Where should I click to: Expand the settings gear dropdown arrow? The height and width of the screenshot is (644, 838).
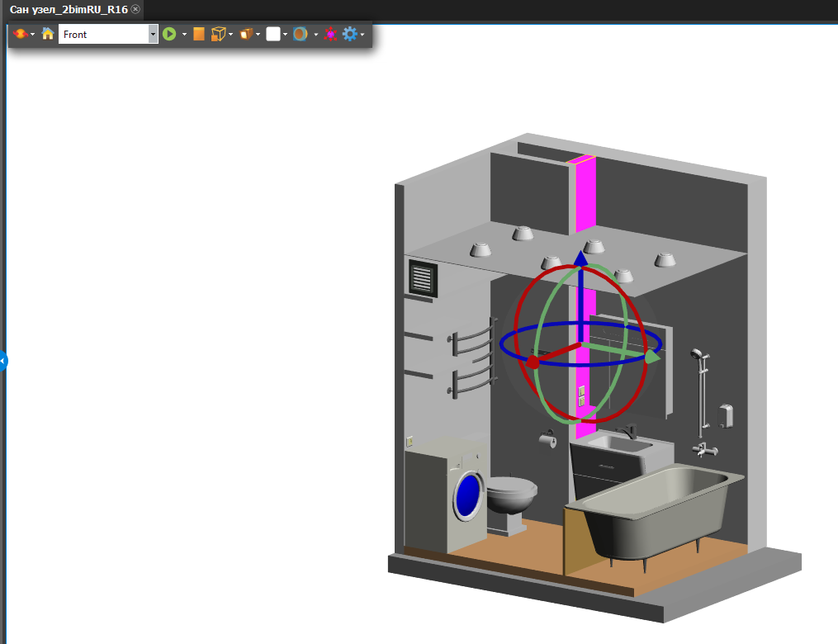(362, 35)
